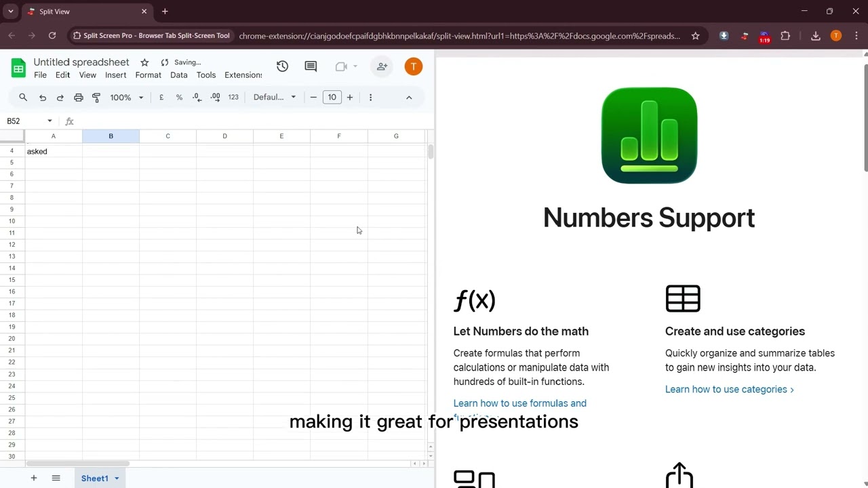Open the Insert menu
868x488 pixels.
click(115, 75)
